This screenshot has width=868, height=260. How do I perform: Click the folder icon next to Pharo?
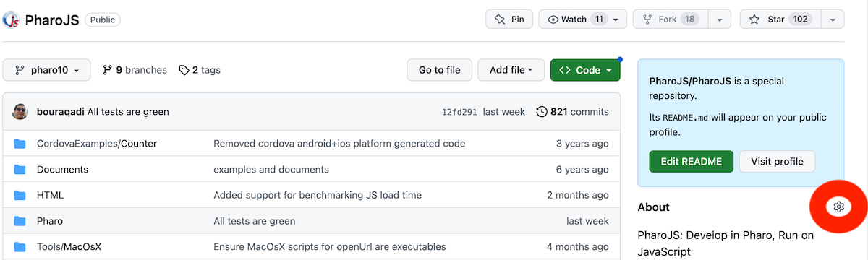[x=20, y=221]
